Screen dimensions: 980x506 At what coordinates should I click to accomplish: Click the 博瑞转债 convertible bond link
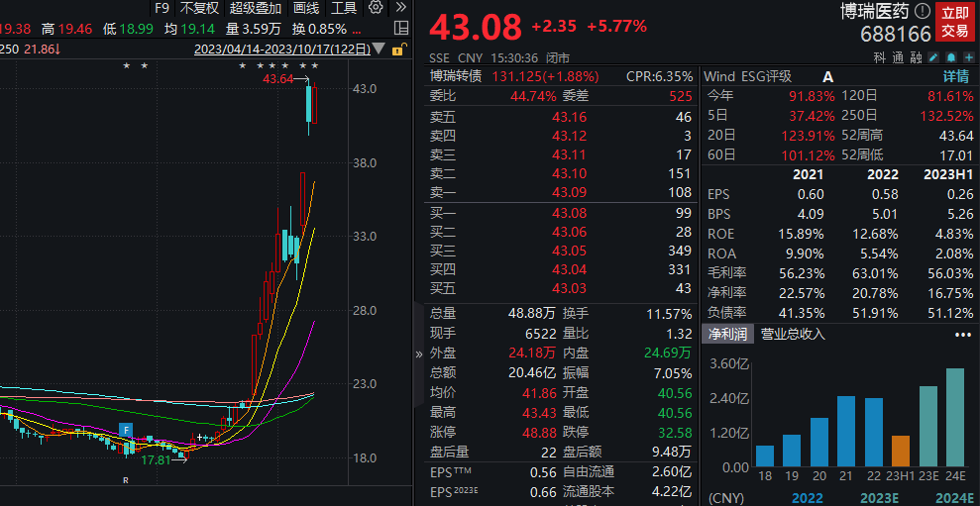[x=456, y=77]
